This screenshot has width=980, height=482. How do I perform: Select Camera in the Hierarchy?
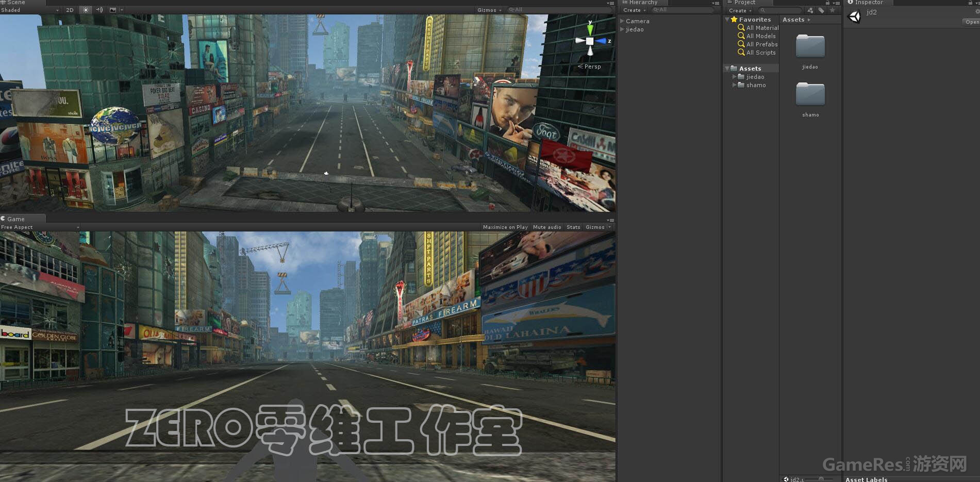tap(638, 21)
